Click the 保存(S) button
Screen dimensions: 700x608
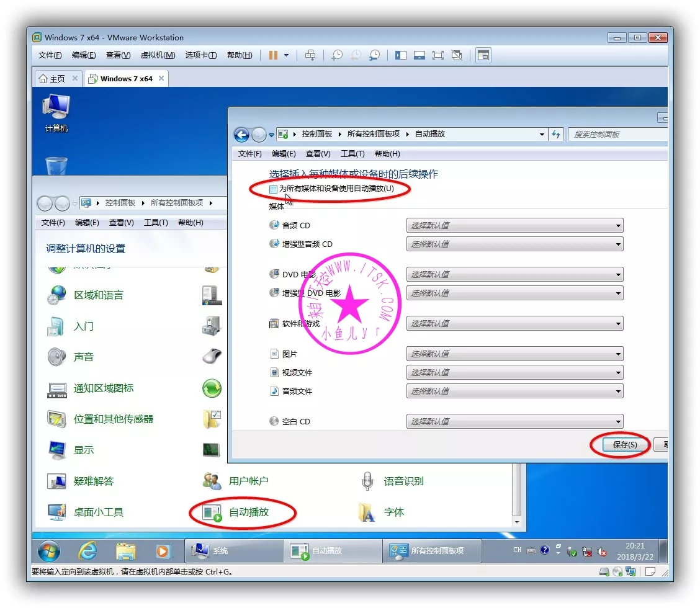pyautogui.click(x=624, y=445)
